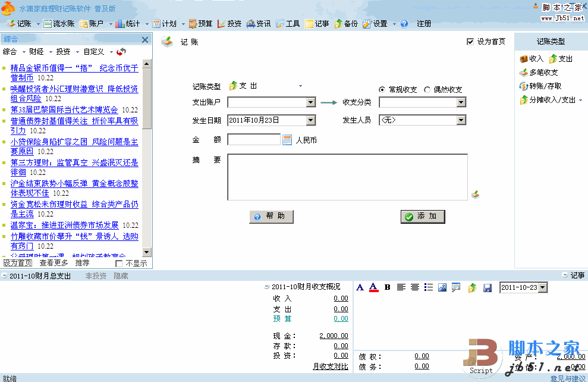Open 预算 budget from the main toolbar
Image resolution: width=588 pixels, height=382 pixels.
pyautogui.click(x=200, y=24)
